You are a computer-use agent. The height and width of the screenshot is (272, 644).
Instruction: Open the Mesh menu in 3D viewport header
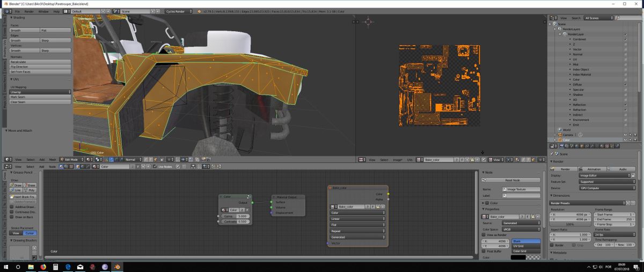[53, 160]
